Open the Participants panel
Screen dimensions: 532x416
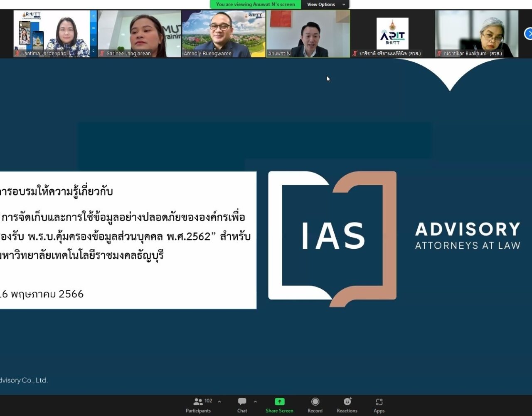pos(198,406)
